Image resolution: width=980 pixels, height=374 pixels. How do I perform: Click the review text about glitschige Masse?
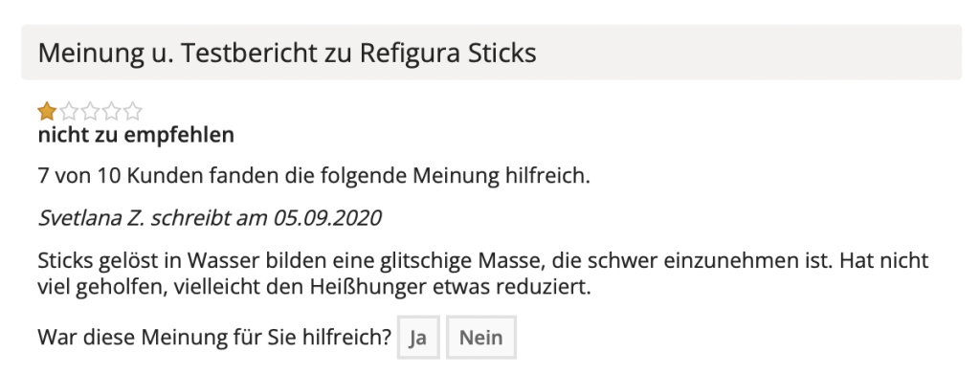[x=483, y=274]
